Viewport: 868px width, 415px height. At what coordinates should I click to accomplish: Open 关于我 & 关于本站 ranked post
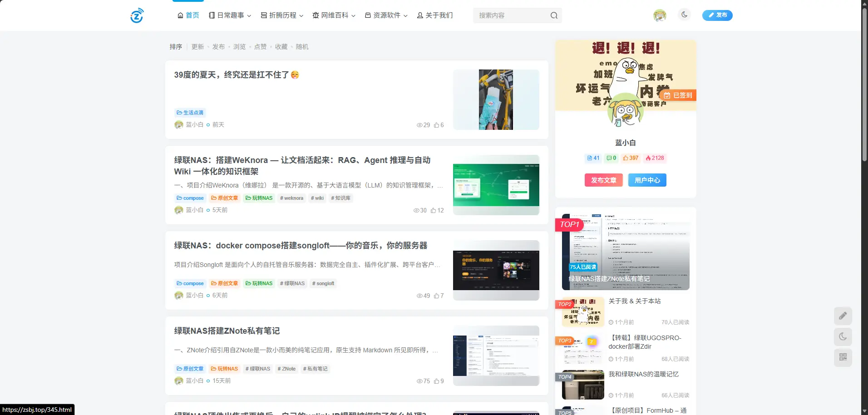tap(634, 301)
